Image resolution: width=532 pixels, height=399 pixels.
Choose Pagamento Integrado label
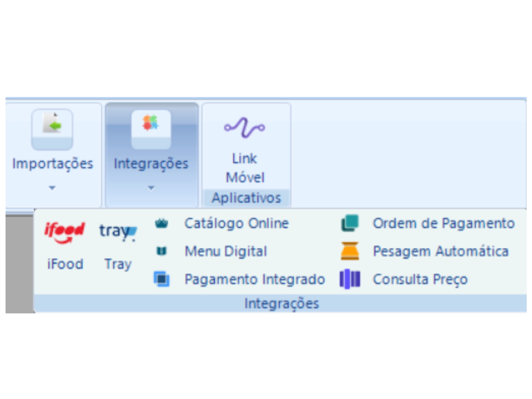coord(255,279)
